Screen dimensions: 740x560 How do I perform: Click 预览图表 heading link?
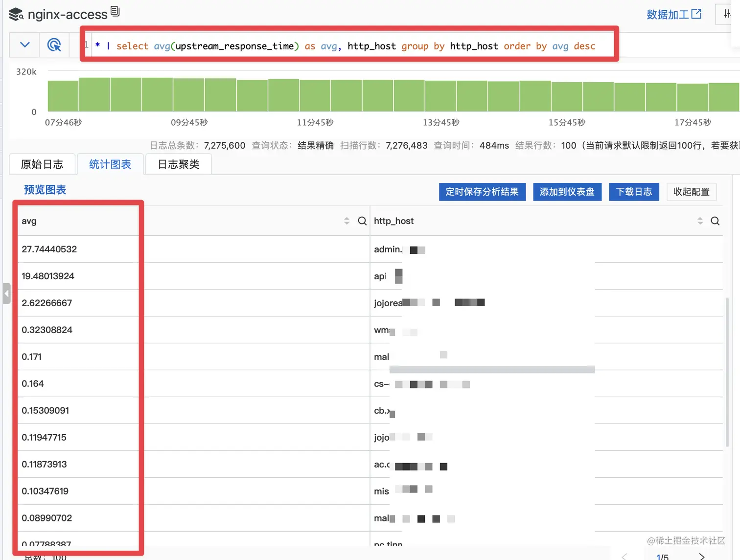pyautogui.click(x=45, y=190)
